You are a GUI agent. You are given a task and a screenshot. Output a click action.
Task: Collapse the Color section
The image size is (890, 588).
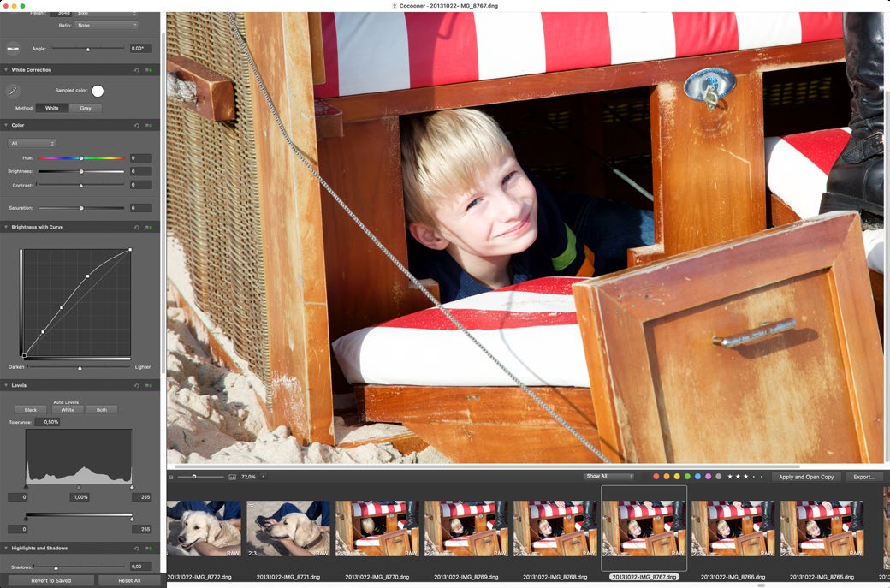click(x=6, y=126)
